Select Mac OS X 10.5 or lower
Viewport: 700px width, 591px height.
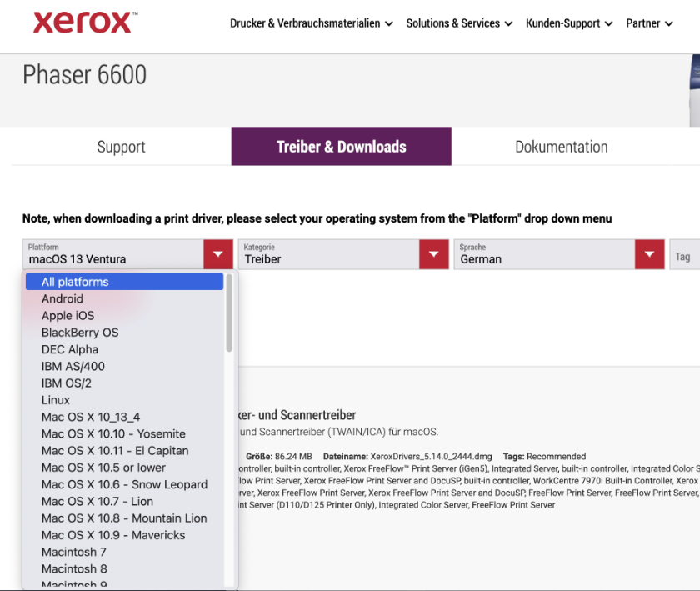[x=124, y=468]
